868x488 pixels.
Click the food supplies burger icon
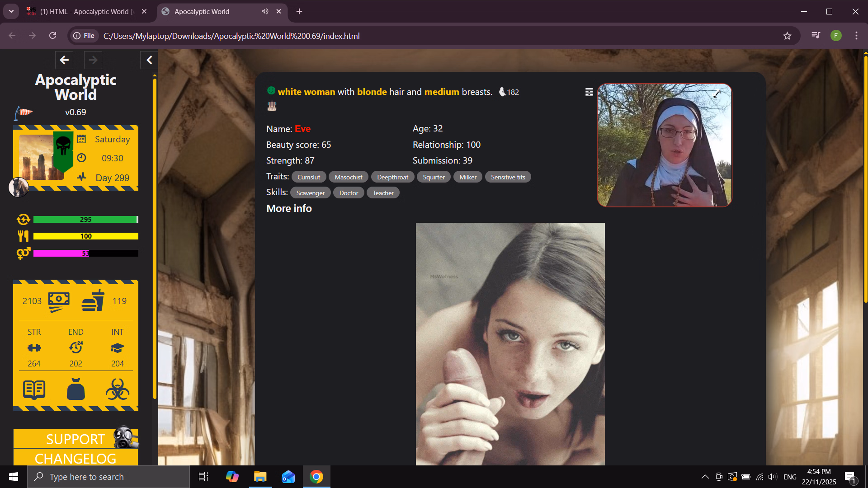pyautogui.click(x=93, y=301)
